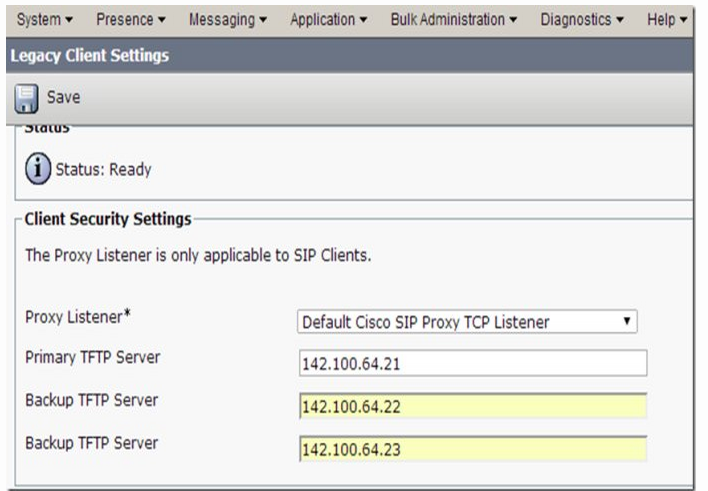Viewport: 708px width, 491px height.
Task: Click the System menu arrow
Action: (69, 20)
